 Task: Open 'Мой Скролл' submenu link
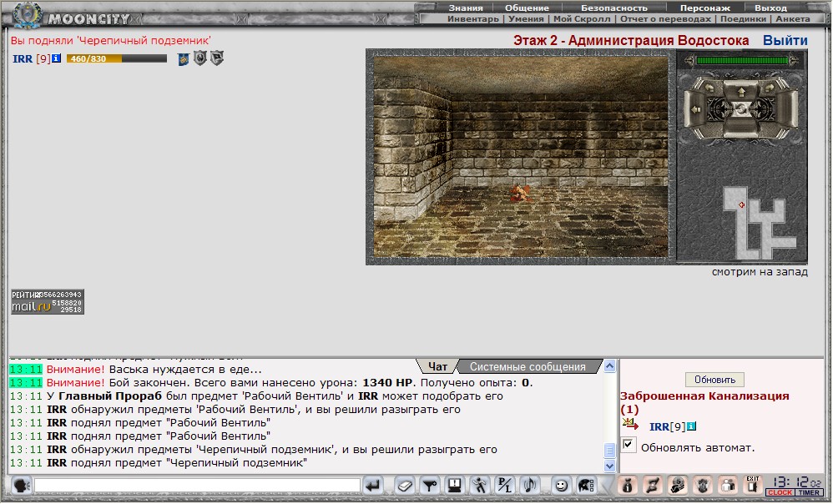click(582, 18)
